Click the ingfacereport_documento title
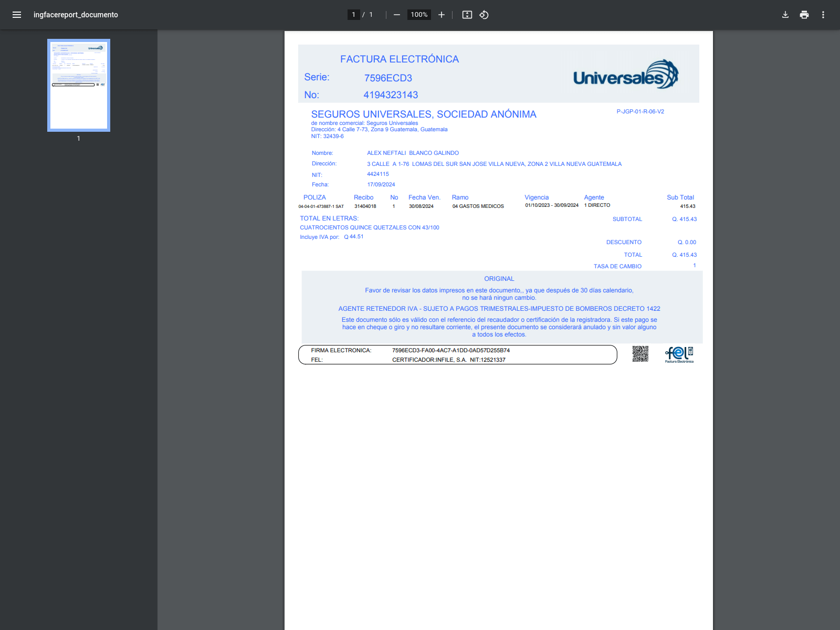840x630 pixels. click(76, 15)
